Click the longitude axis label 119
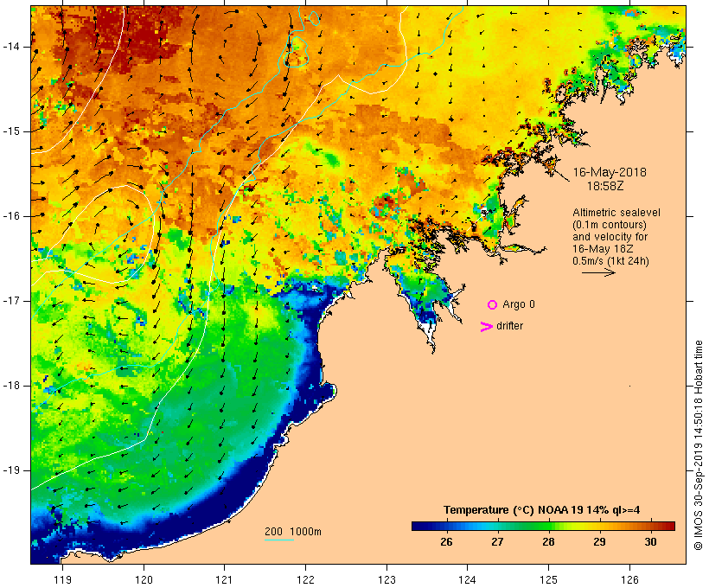The image size is (709, 588). (62, 579)
